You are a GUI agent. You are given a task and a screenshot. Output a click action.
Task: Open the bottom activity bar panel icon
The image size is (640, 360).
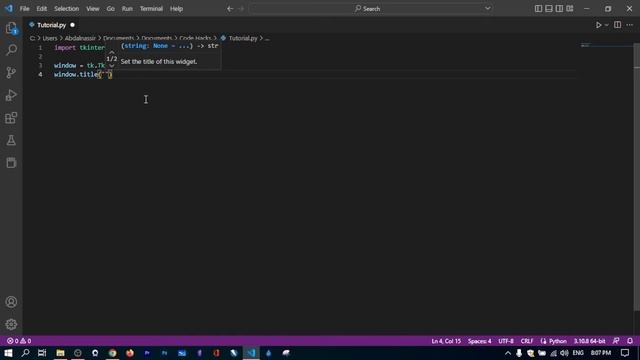pyautogui.click(x=11, y=163)
